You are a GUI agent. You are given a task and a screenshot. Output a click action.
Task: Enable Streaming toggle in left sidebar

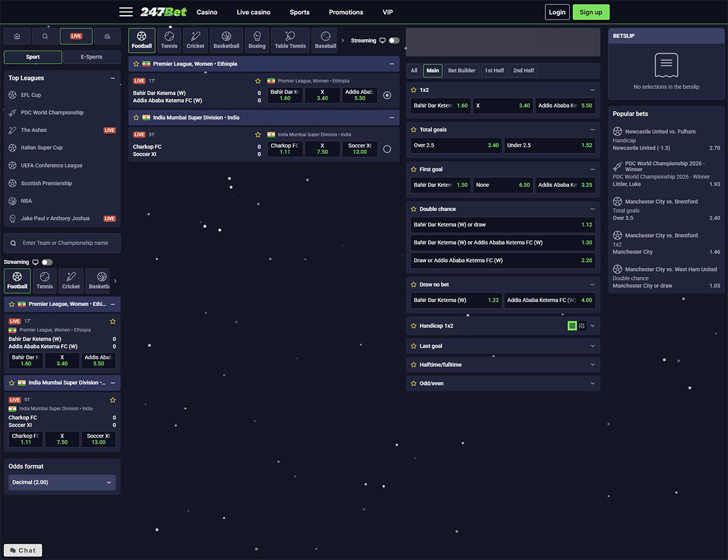coord(47,262)
